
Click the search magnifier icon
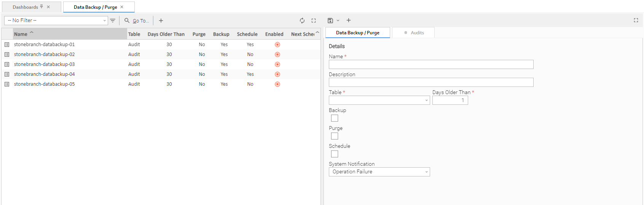(x=127, y=21)
